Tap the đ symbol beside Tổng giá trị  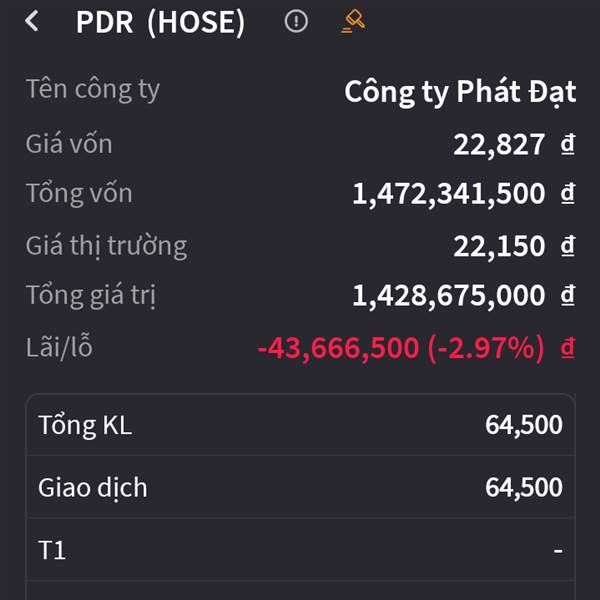point(567,295)
